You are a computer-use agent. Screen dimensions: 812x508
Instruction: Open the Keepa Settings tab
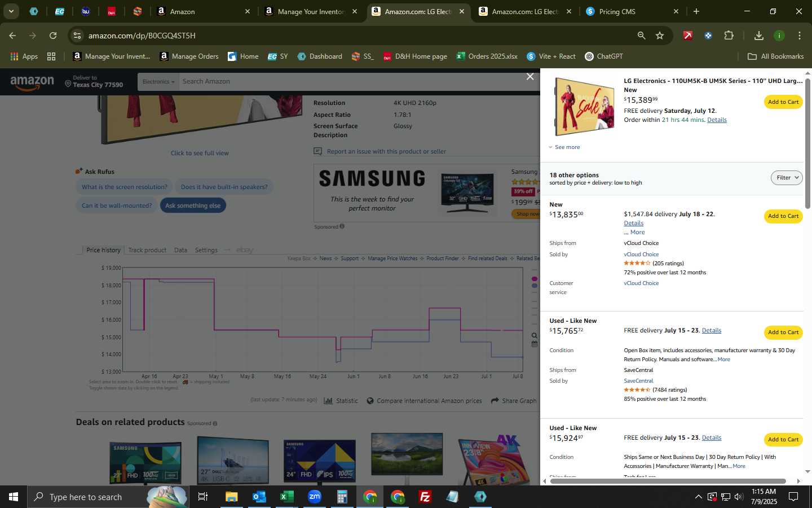coord(206,250)
